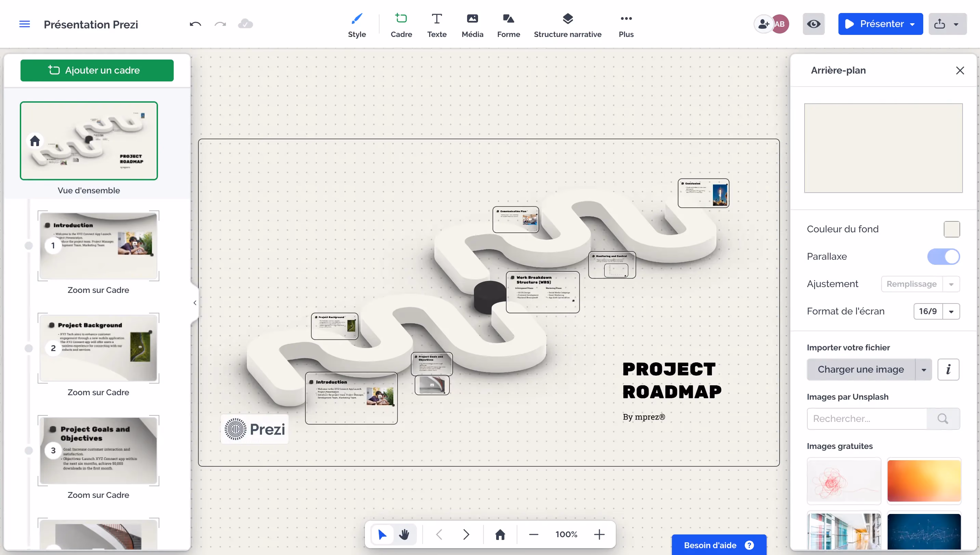Undo the last action
Image resolution: width=980 pixels, height=555 pixels.
(x=195, y=24)
